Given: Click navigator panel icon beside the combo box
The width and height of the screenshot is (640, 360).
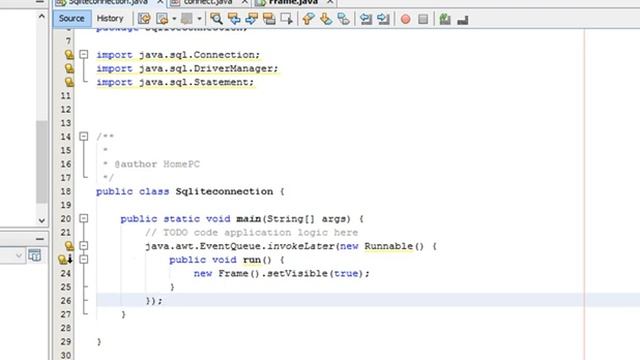Looking at the screenshot, I should coord(35,256).
